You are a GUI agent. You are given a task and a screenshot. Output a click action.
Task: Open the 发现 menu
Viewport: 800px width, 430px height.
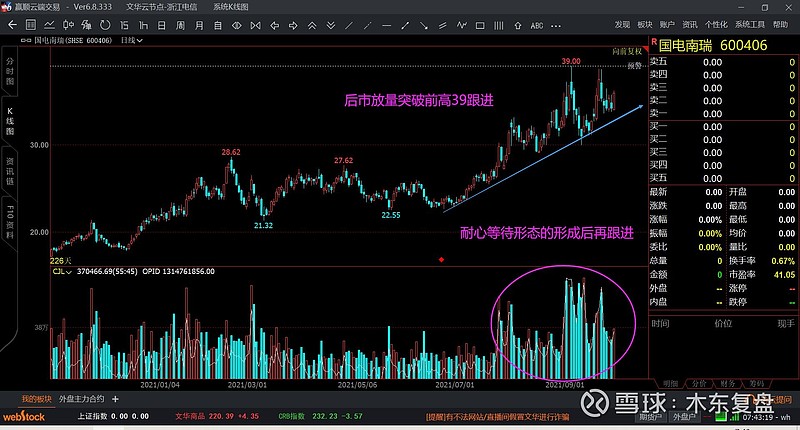[x=622, y=24]
